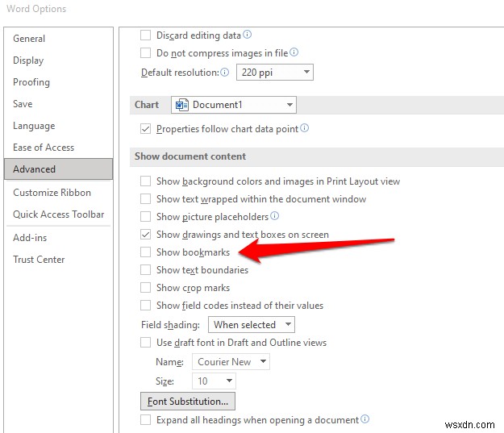Click info icon beside Discard editing data
The image size is (504, 433).
247,35
